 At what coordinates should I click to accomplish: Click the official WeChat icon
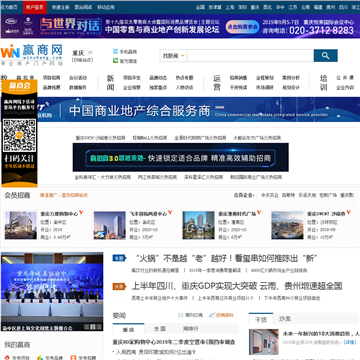(x=115, y=61)
